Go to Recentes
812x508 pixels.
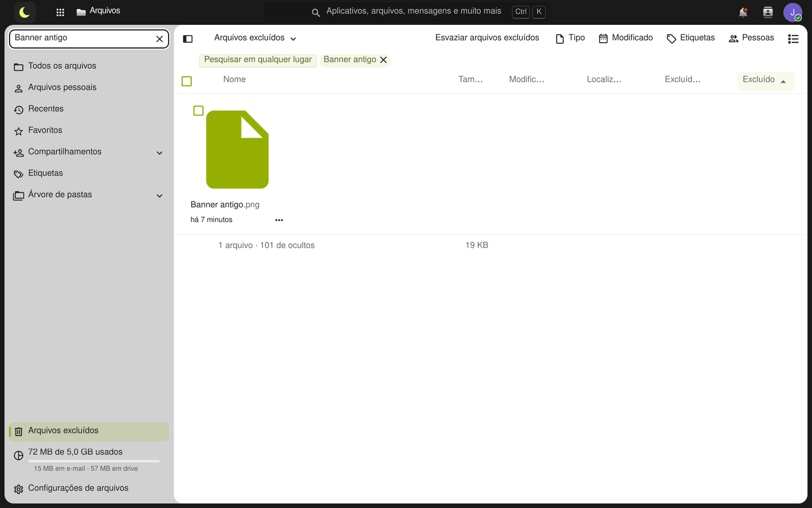pyautogui.click(x=89, y=109)
